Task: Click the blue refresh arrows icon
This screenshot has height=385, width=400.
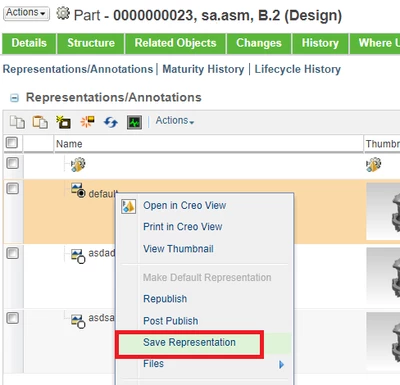Action: pyautogui.click(x=111, y=122)
